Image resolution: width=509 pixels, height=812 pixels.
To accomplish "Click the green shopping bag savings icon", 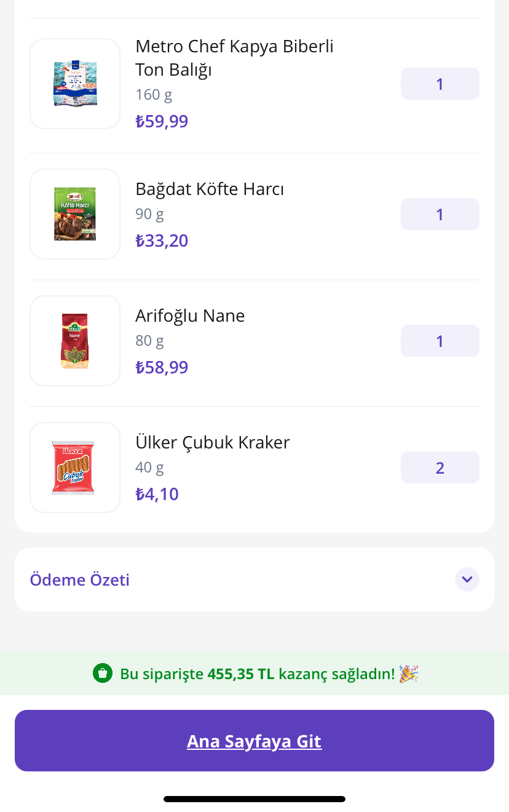I will (x=103, y=674).
